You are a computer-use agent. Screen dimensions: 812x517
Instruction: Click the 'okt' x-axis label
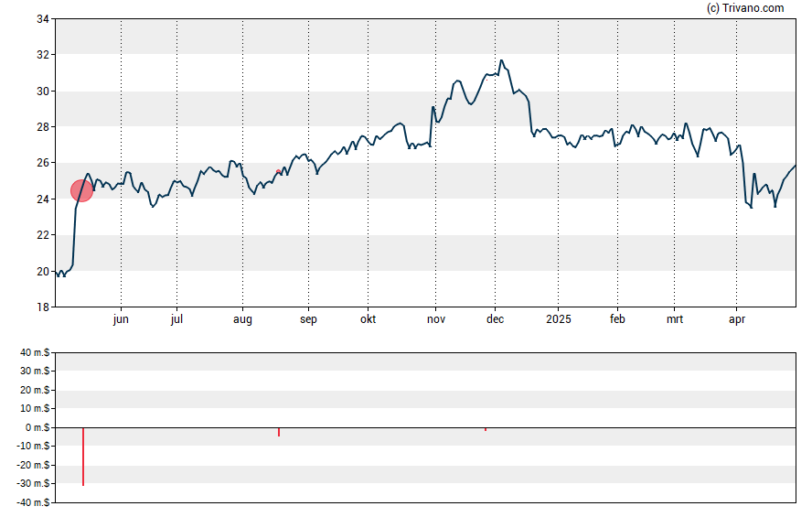(369, 319)
